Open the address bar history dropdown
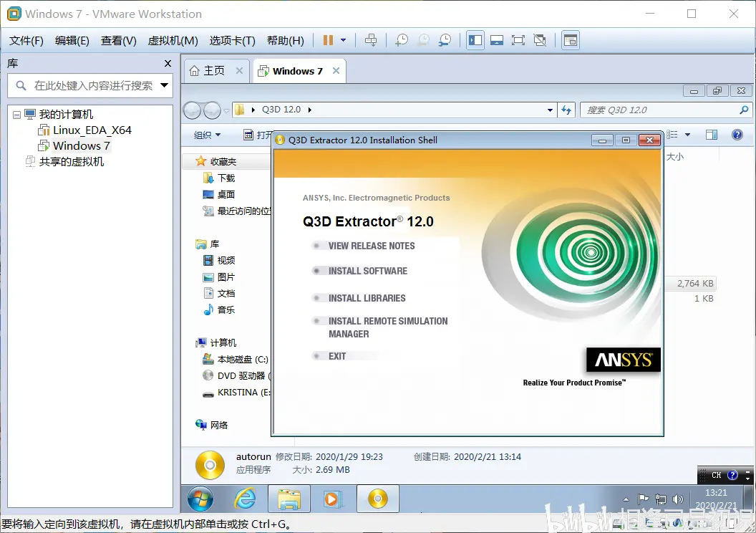 (x=550, y=110)
